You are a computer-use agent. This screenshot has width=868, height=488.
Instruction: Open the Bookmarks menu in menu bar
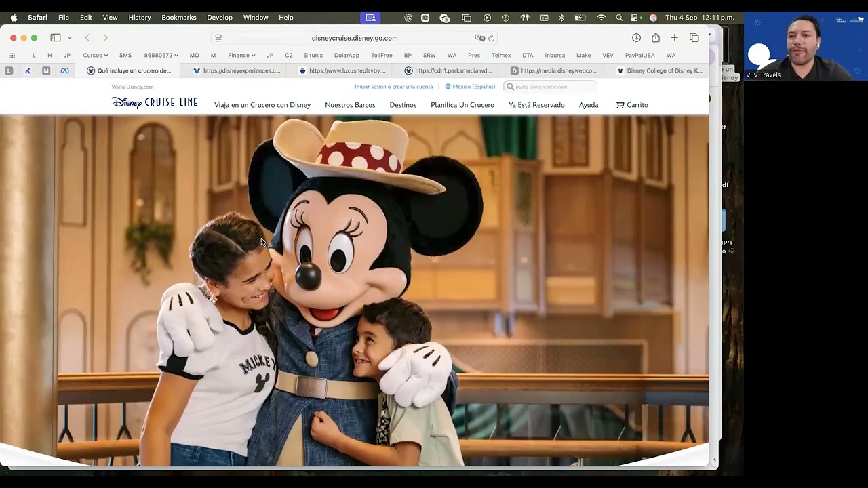coord(179,18)
